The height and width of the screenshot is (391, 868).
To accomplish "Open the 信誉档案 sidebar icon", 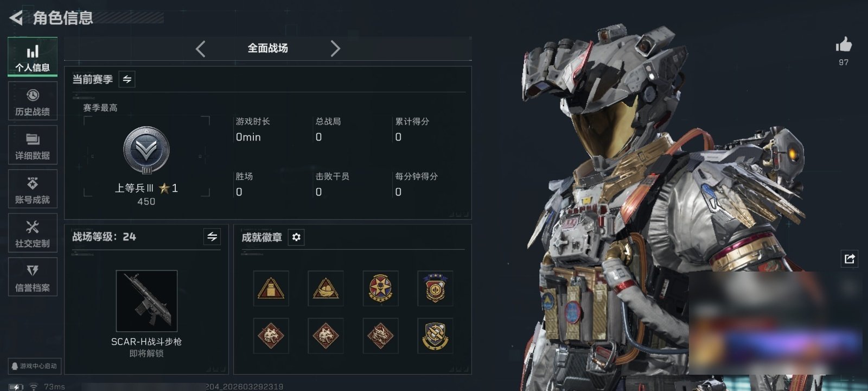I will (x=33, y=277).
